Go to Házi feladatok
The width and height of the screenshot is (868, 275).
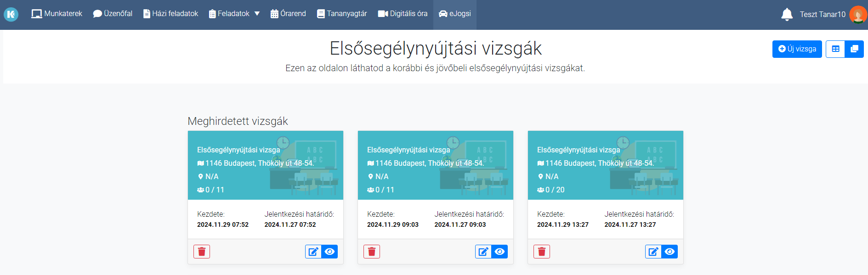pyautogui.click(x=170, y=14)
